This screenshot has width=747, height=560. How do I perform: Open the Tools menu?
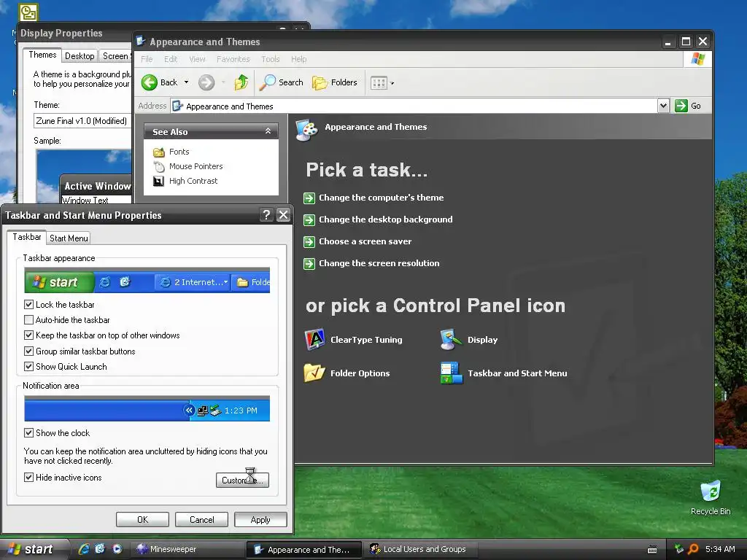click(270, 59)
